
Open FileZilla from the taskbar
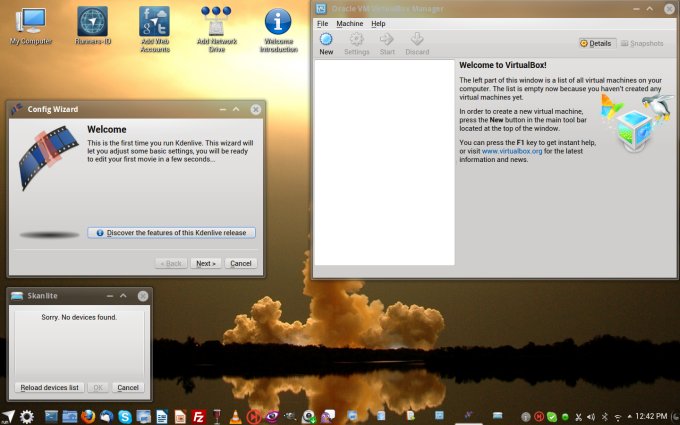198,416
